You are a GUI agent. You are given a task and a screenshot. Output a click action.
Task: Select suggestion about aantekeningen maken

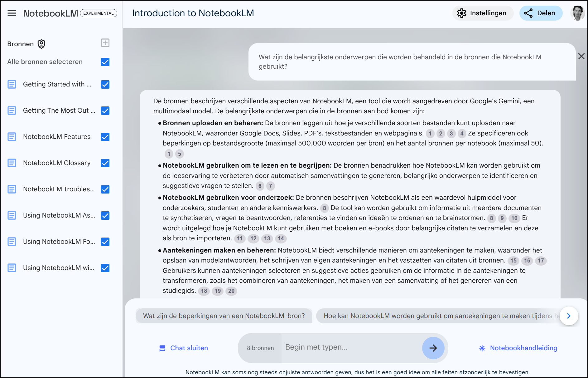point(438,316)
